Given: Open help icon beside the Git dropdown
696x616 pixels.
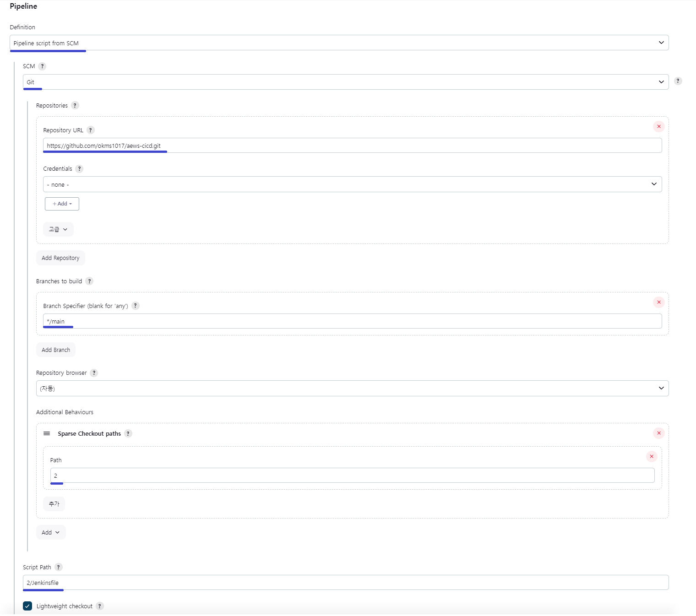Looking at the screenshot, I should [x=678, y=81].
